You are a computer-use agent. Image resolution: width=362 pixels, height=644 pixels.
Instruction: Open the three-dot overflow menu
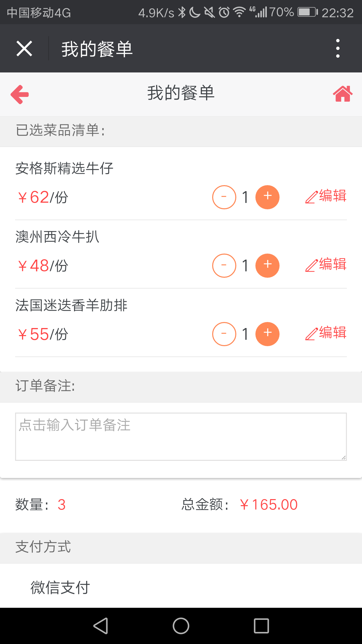[338, 48]
